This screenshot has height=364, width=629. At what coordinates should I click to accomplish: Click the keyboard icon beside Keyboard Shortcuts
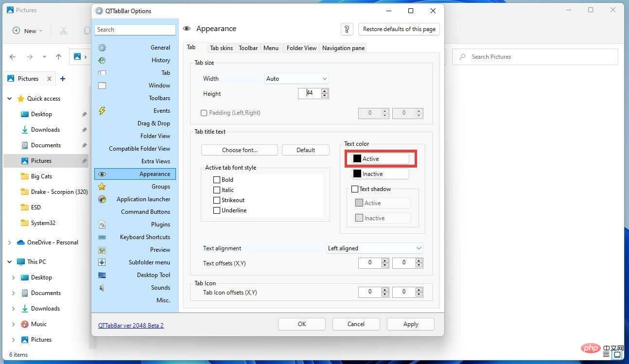pyautogui.click(x=102, y=237)
